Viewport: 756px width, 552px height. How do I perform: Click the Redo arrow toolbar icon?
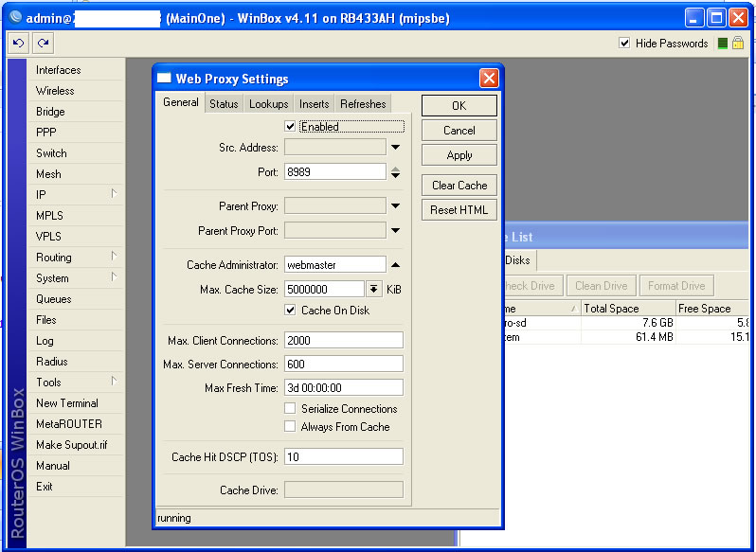(x=43, y=44)
